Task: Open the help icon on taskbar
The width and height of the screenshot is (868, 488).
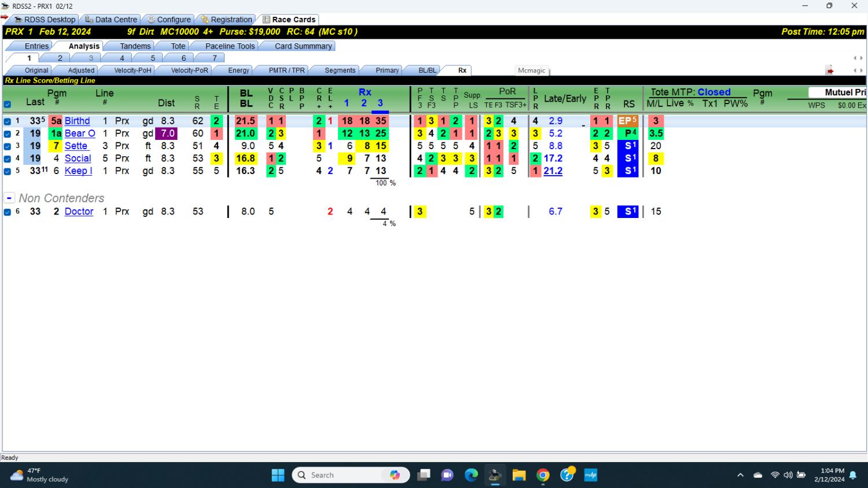Action: pos(567,475)
